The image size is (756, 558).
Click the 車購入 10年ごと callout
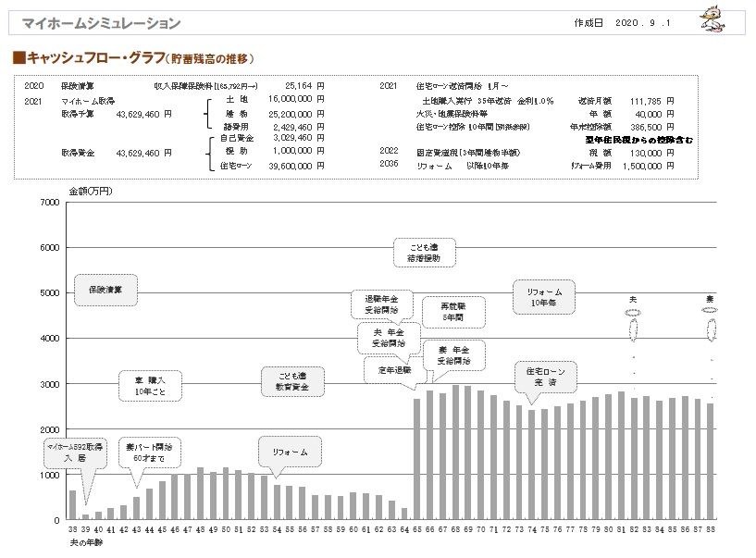[150, 385]
